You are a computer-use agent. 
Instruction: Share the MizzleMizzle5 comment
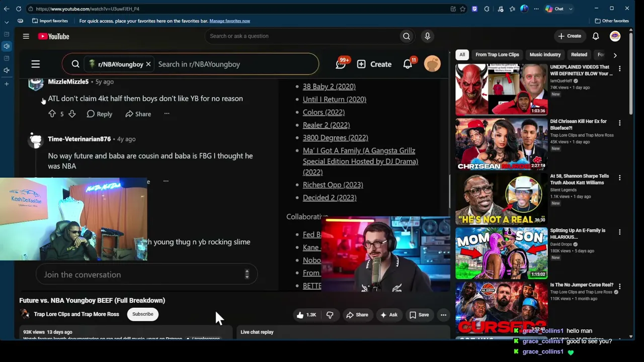pyautogui.click(x=138, y=114)
